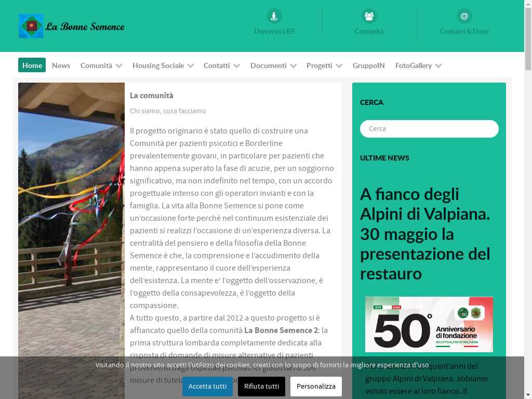Open the Contatti & Dove header link

(464, 31)
